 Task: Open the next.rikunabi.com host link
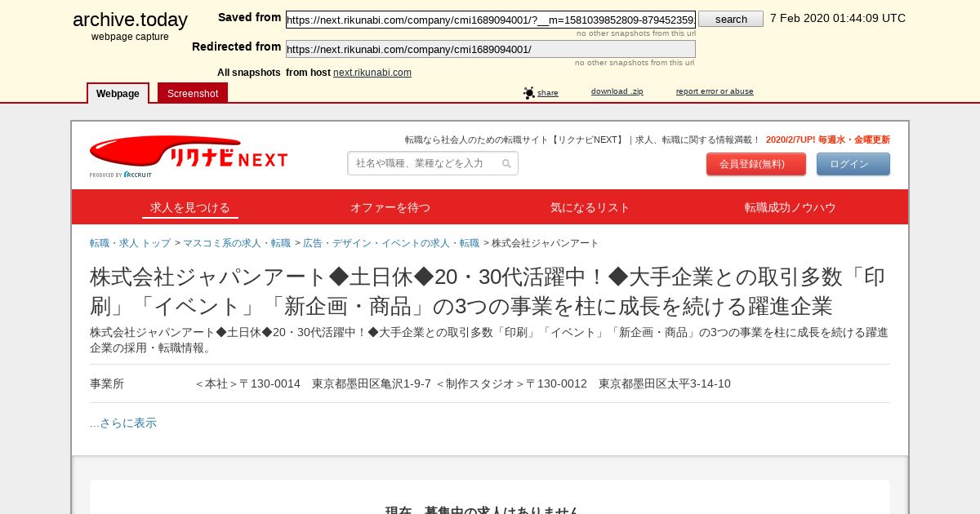[x=372, y=73]
